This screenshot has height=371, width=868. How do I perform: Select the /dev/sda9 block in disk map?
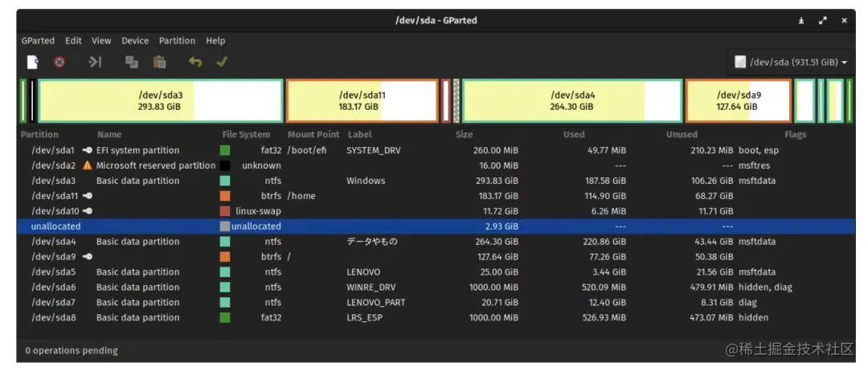pyautogui.click(x=739, y=100)
